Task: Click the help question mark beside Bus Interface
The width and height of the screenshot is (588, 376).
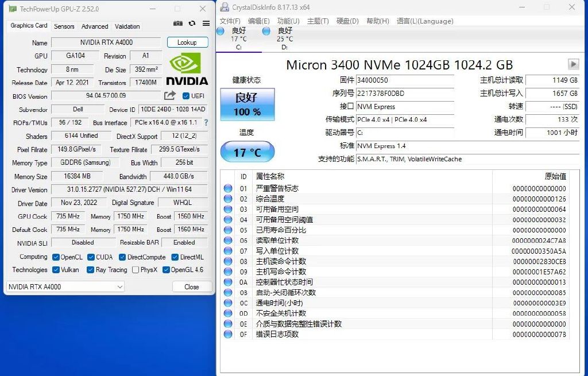Action: click(206, 122)
